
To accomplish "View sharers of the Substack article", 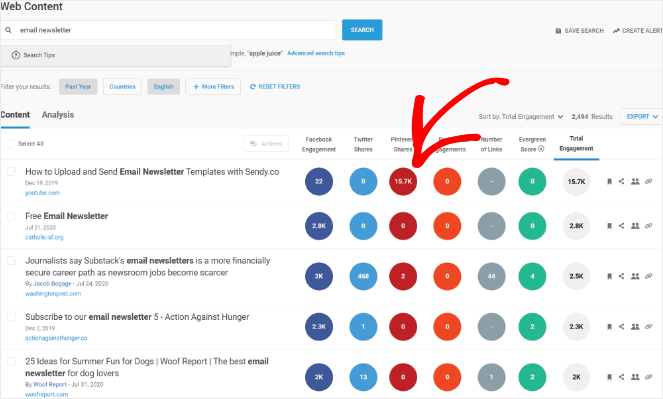I will [635, 276].
